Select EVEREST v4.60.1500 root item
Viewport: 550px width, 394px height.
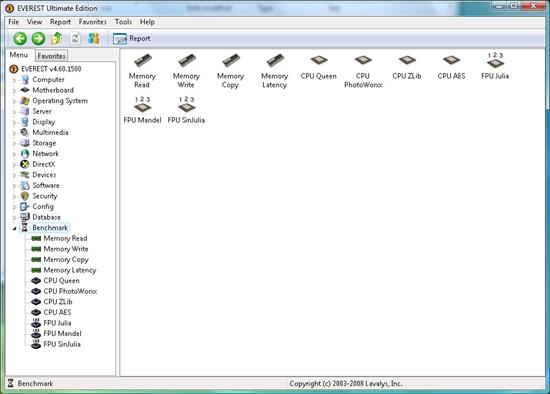51,69
